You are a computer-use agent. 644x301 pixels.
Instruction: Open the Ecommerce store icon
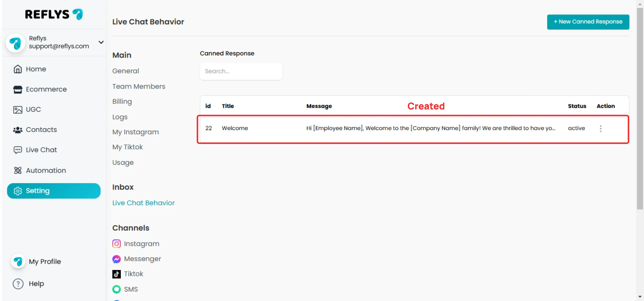18,89
